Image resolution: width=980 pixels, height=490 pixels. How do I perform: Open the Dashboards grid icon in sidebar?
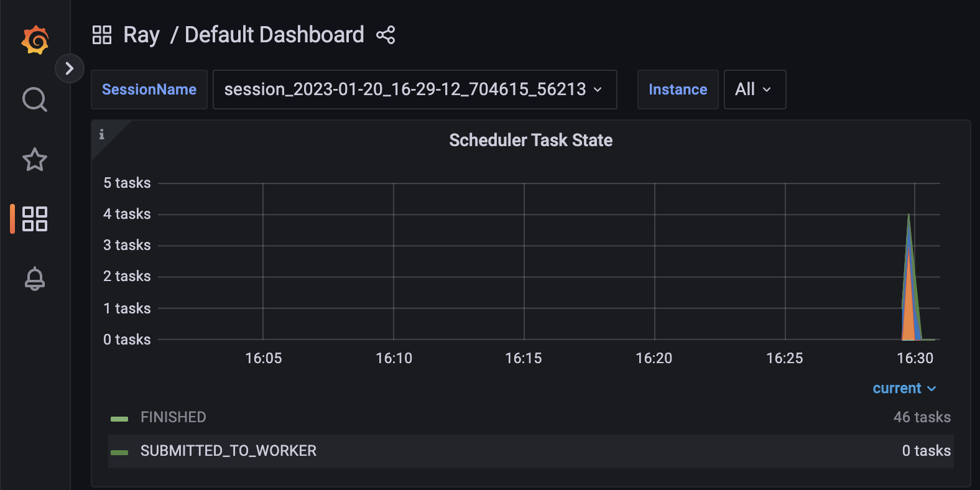pos(35,219)
